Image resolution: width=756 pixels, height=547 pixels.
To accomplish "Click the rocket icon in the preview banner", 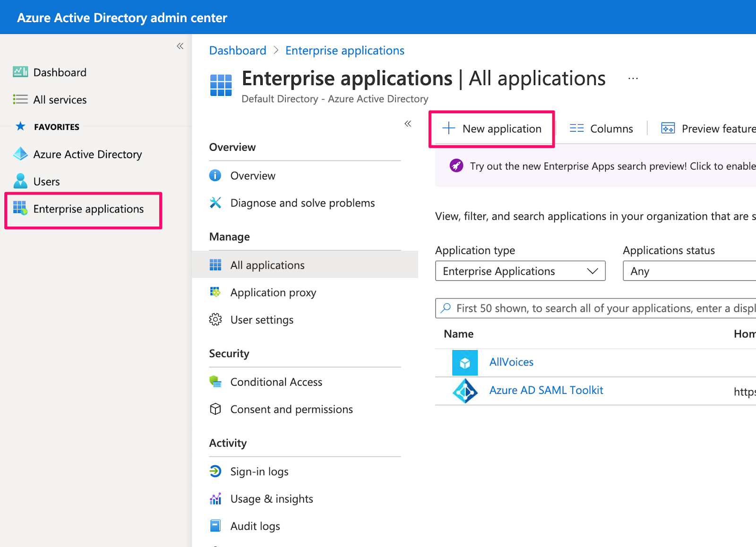I will click(x=456, y=166).
